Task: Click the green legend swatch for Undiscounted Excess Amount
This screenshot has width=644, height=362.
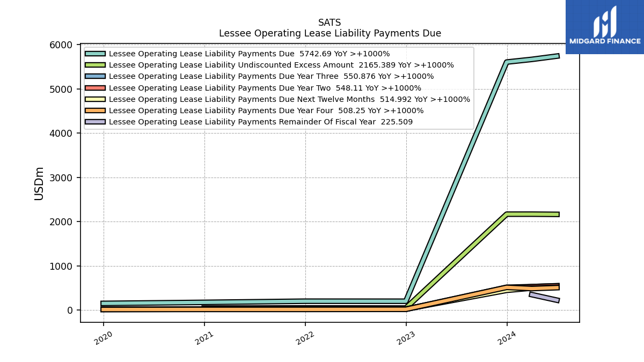Action: [x=96, y=65]
